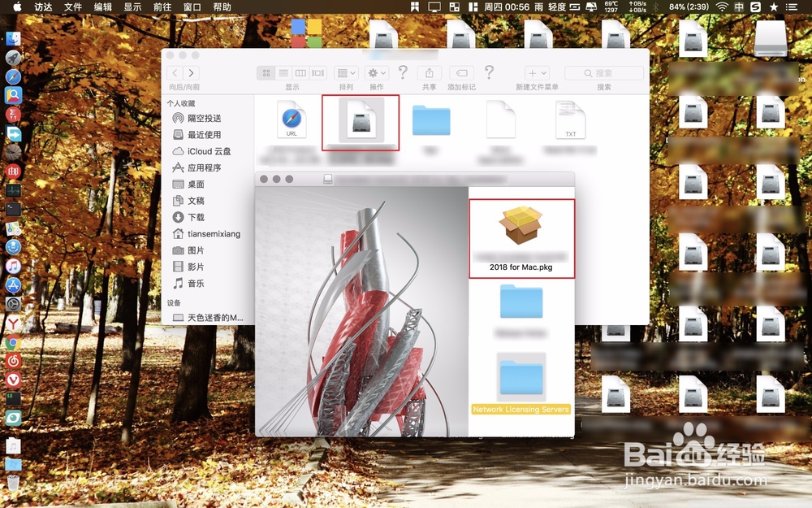
Task: Toggle icon view mode in the toolbar
Action: (x=266, y=72)
